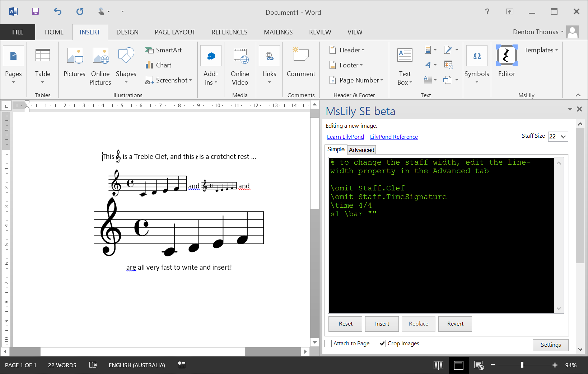Click into LilyPond code editor

click(x=441, y=235)
